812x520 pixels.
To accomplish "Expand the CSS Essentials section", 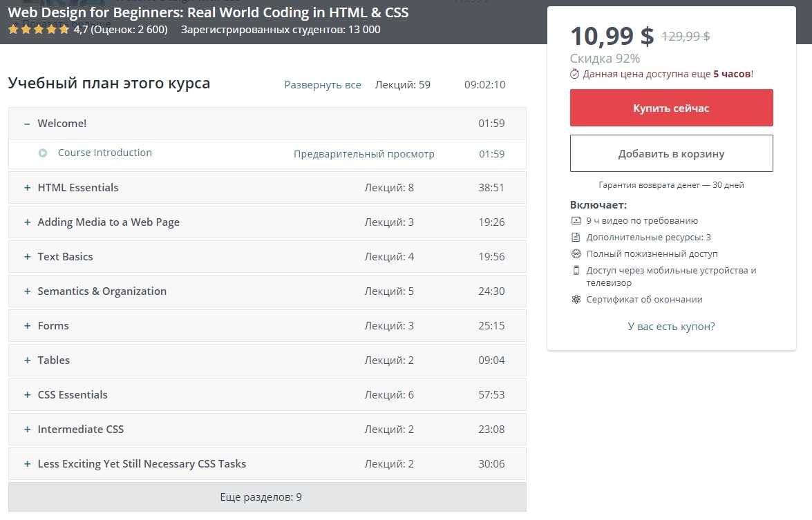I will click(x=28, y=395).
